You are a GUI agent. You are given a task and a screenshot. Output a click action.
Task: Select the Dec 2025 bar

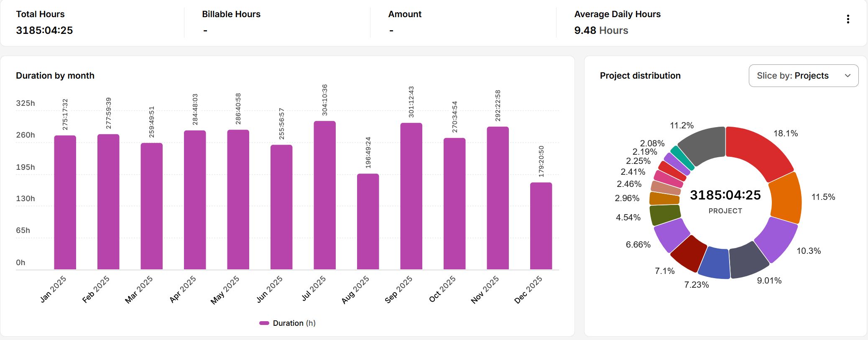point(541,226)
